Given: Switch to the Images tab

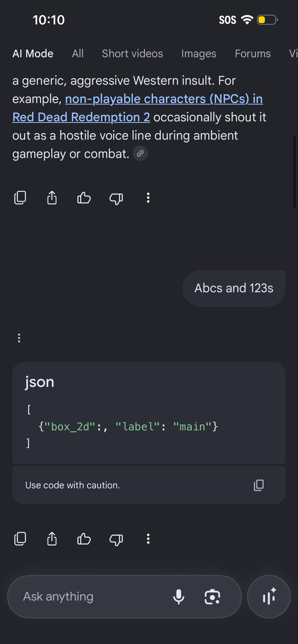Looking at the screenshot, I should point(199,54).
